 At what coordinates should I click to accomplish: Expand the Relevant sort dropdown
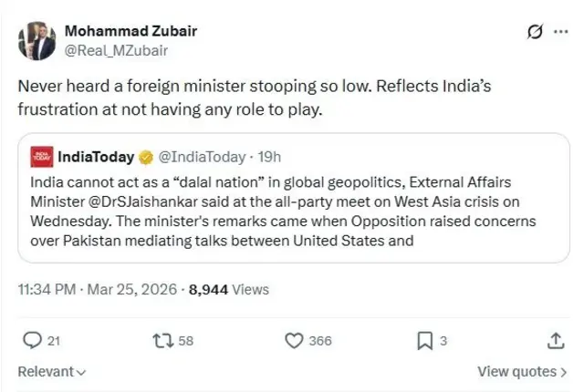point(52,372)
